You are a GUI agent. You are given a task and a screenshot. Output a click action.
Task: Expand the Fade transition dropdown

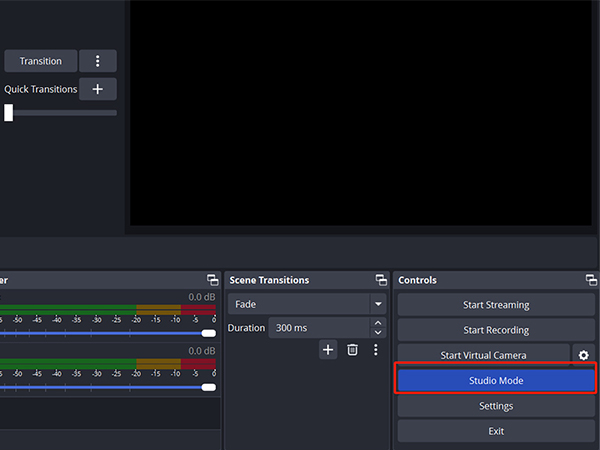pyautogui.click(x=378, y=304)
